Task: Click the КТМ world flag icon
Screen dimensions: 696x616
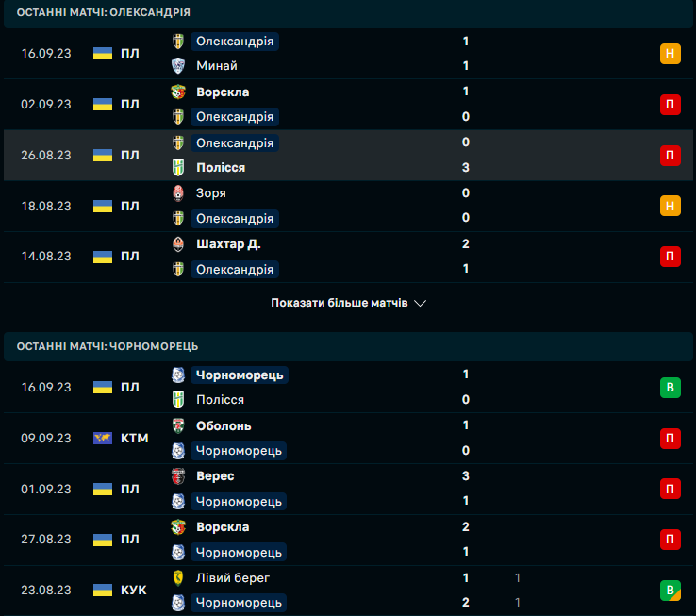Action: click(103, 439)
